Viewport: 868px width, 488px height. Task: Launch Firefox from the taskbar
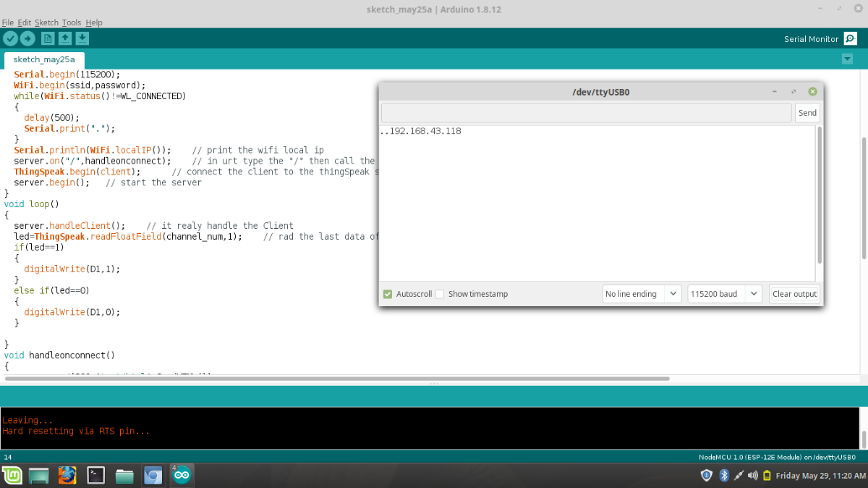pyautogui.click(x=67, y=476)
